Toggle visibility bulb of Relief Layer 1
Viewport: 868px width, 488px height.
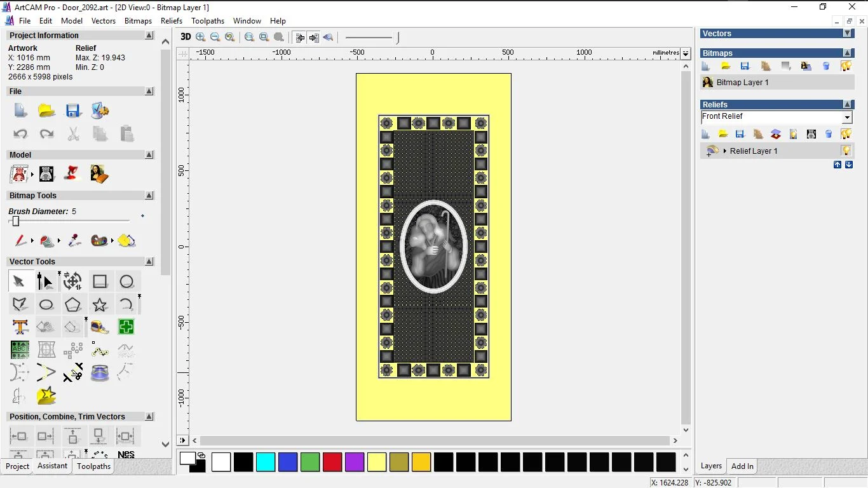(846, 151)
